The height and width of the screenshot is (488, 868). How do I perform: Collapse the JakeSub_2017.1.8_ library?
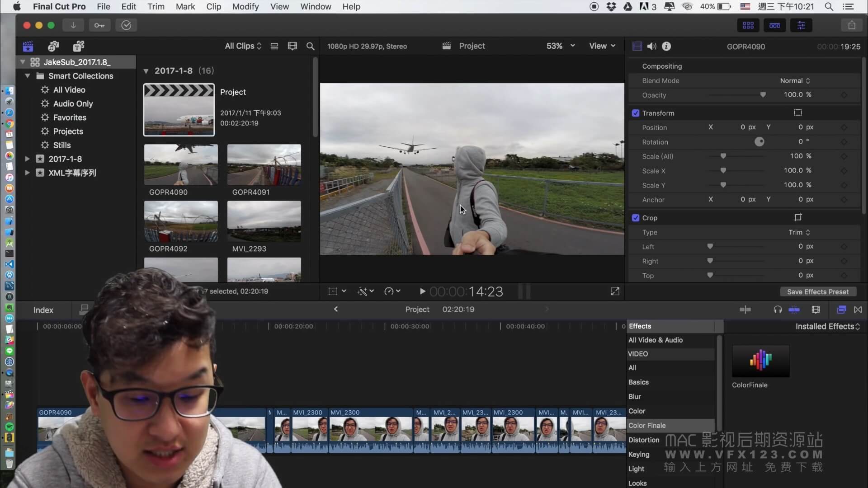[x=23, y=62]
